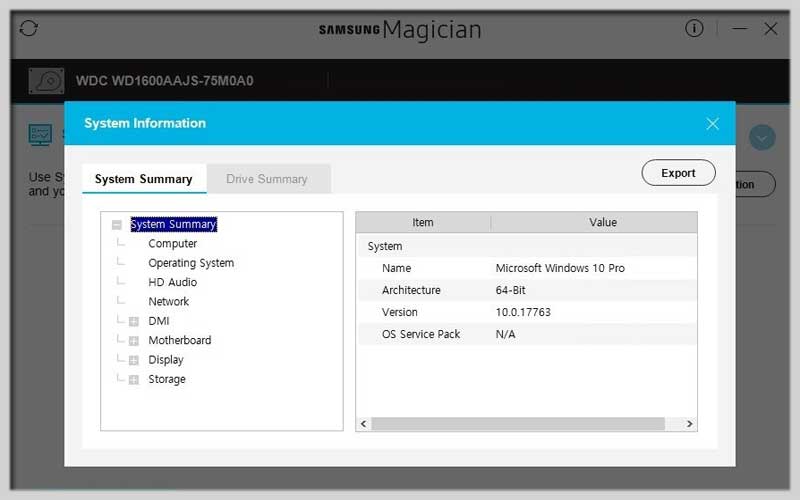Minimize the Samsung Magician window
800x500 pixels.
click(740, 29)
